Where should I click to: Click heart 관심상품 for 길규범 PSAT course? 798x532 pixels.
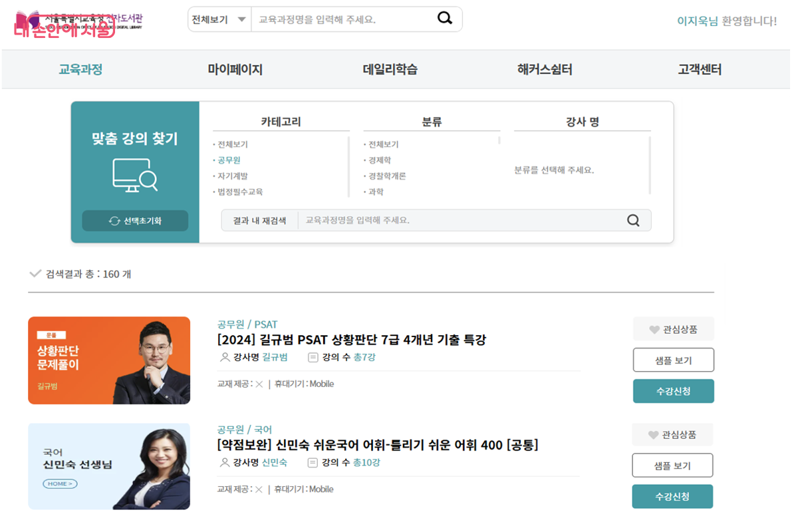click(672, 329)
